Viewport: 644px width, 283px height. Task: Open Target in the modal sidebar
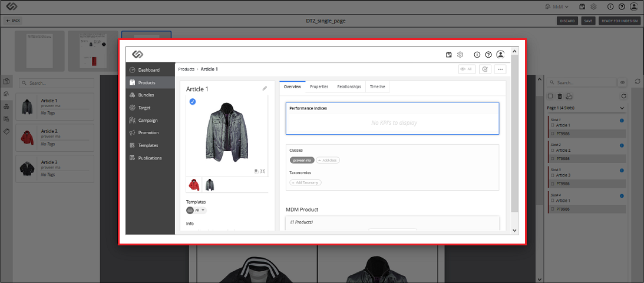pyautogui.click(x=150, y=108)
